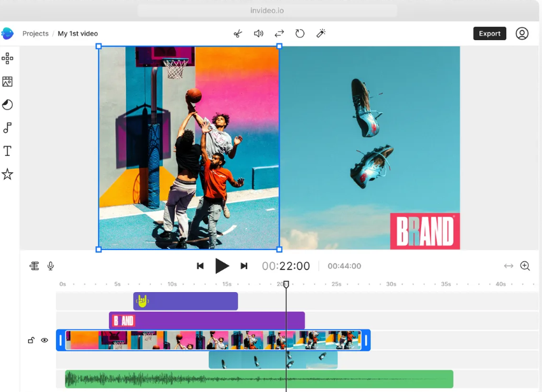
Task: Click the bottom-left resize handle of selection
Action: [x=99, y=249]
